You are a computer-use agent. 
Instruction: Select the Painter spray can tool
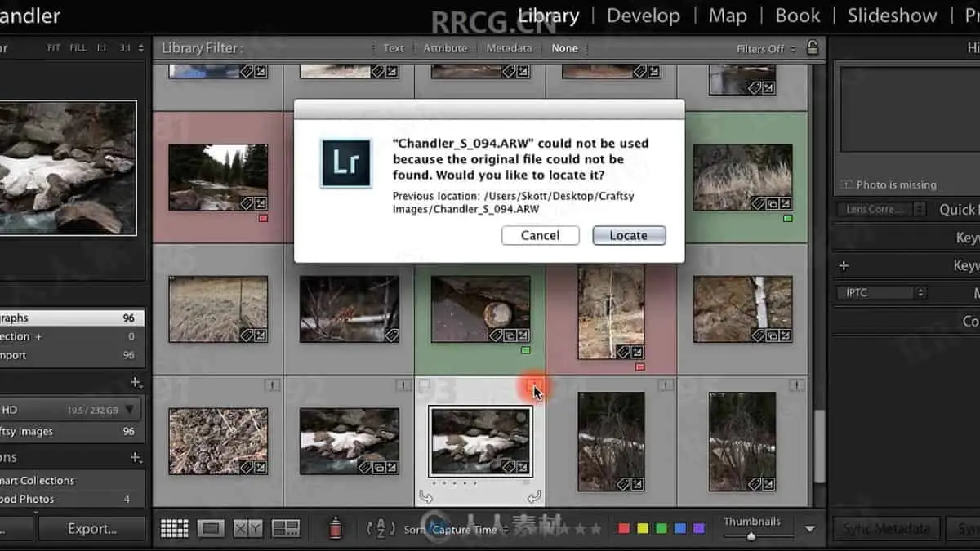pos(335,529)
